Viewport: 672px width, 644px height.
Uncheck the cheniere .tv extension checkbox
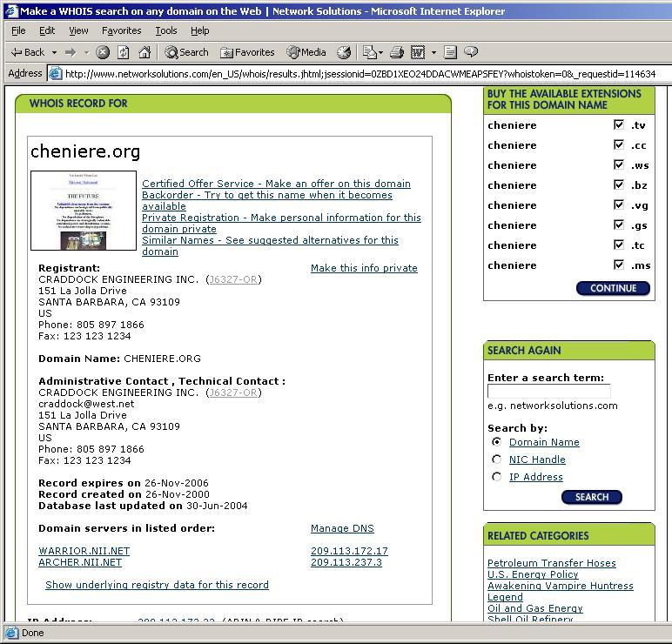coord(618,124)
